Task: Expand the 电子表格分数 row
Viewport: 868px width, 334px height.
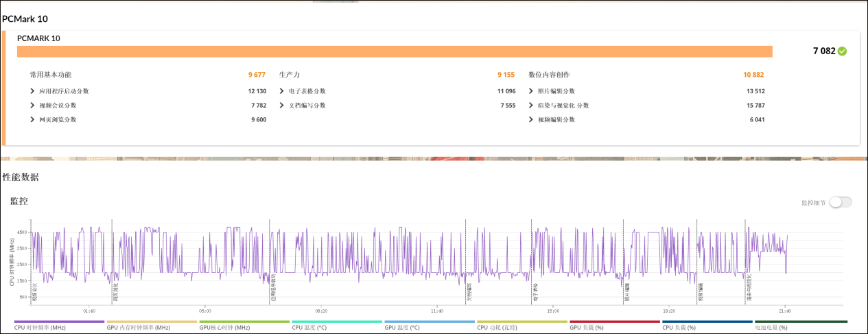Action: pyautogui.click(x=282, y=91)
